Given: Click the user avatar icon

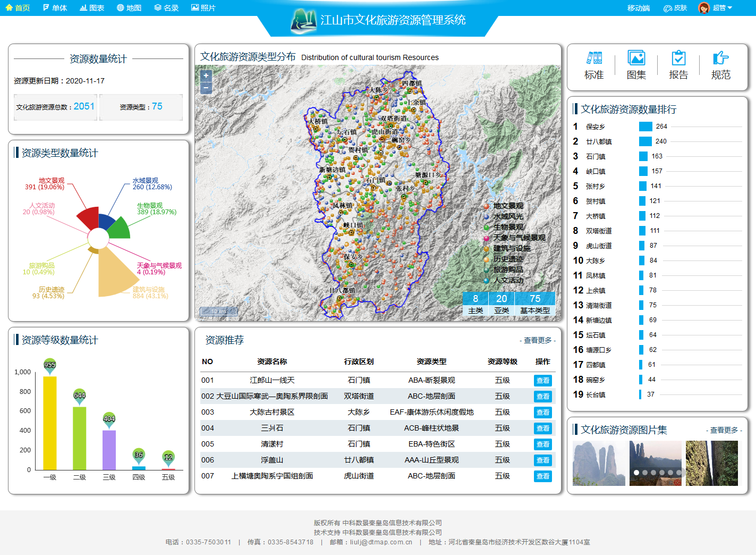Looking at the screenshot, I should (704, 8).
